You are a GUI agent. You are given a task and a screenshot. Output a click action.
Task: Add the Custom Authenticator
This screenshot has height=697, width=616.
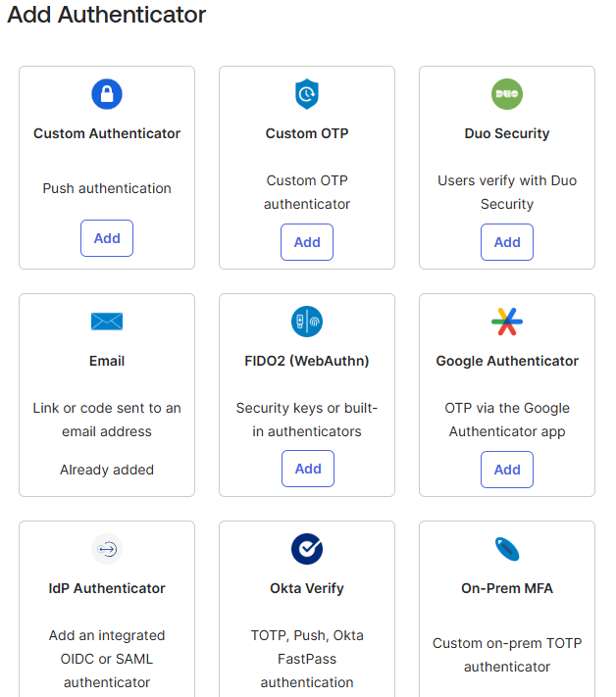tap(107, 238)
